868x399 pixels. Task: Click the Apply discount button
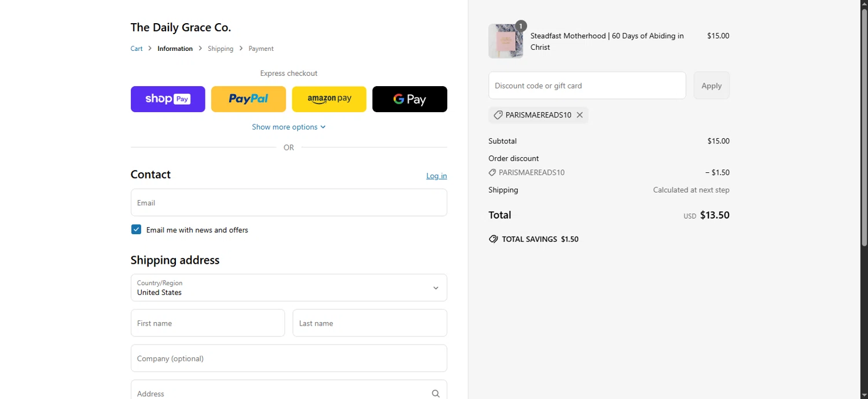pos(711,86)
